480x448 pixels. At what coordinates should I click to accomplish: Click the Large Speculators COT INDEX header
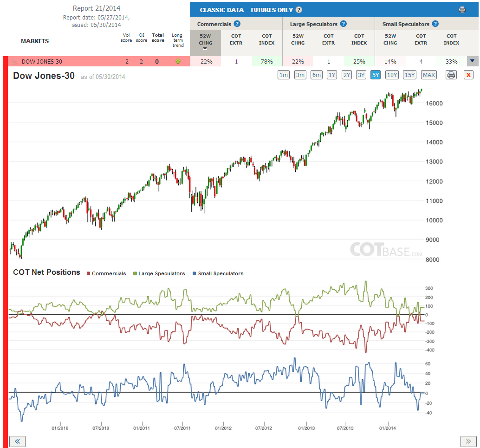359,39
